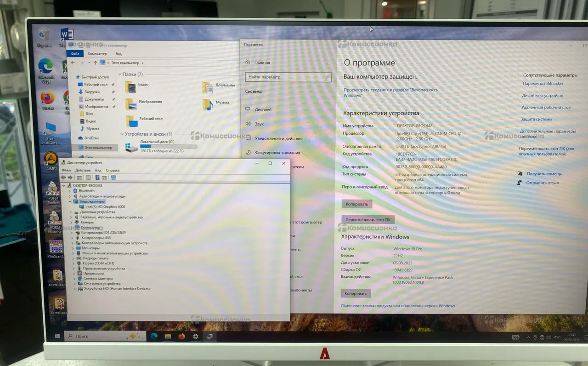Open Действие menu in Device Manager

coord(83,170)
